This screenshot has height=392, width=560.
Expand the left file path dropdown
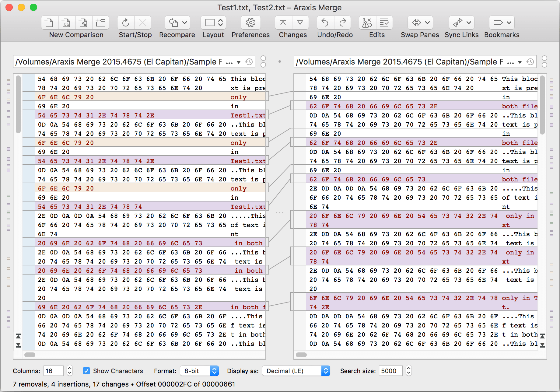click(239, 61)
